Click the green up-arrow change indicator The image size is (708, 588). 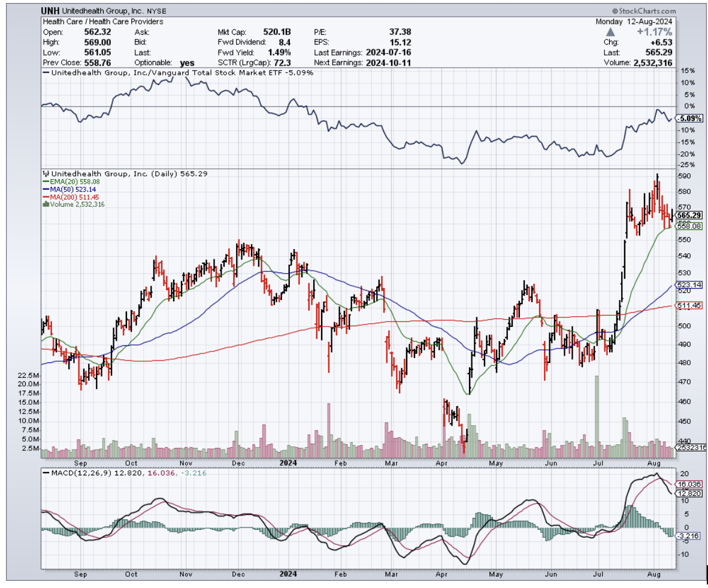[x=610, y=32]
